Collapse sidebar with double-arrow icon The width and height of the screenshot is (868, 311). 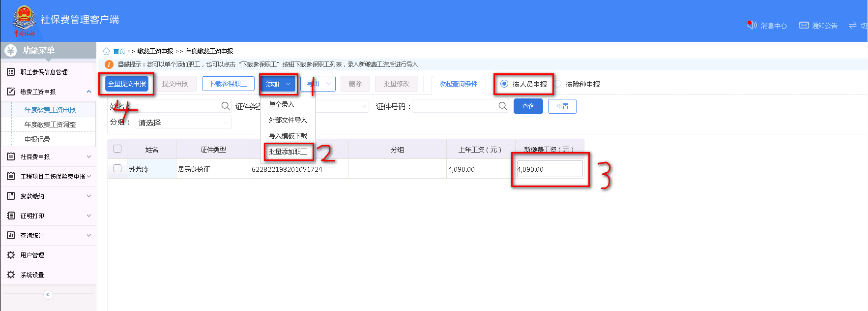tap(48, 295)
